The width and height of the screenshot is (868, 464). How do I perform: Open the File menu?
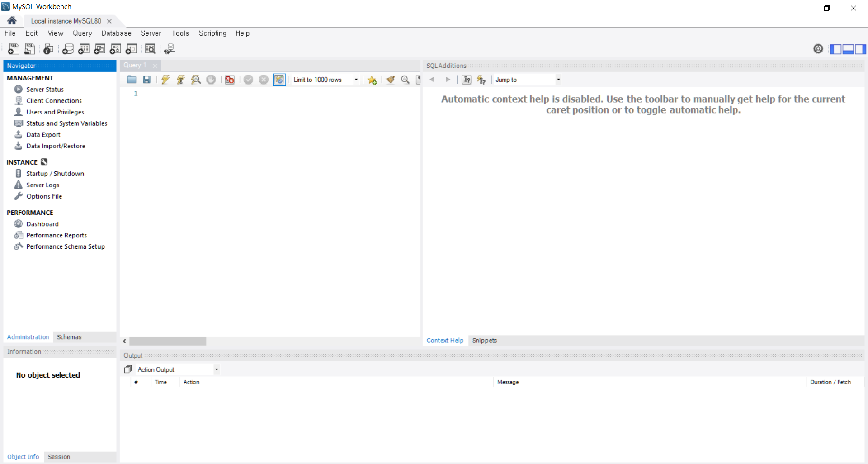coord(10,33)
